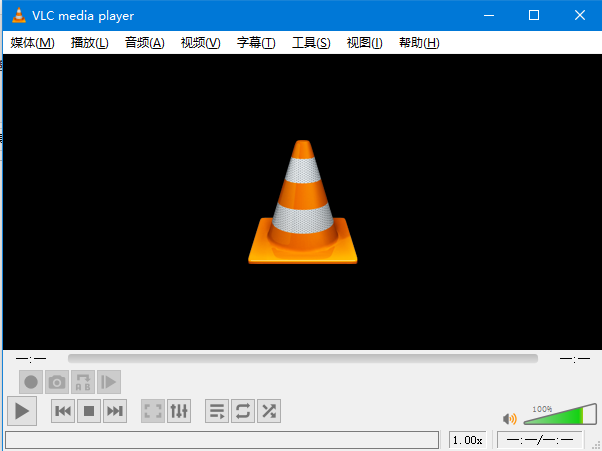Click the next media button
Image resolution: width=602 pixels, height=451 pixels.
(115, 411)
